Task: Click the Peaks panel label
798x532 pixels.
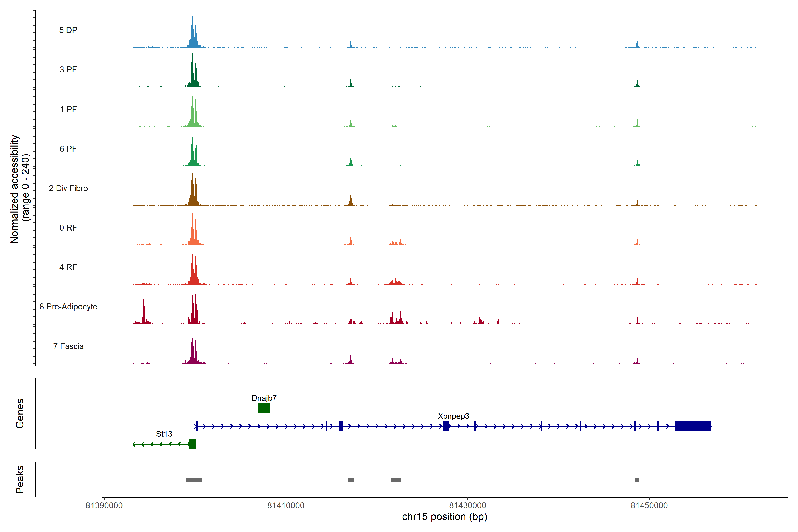Action: coord(20,479)
